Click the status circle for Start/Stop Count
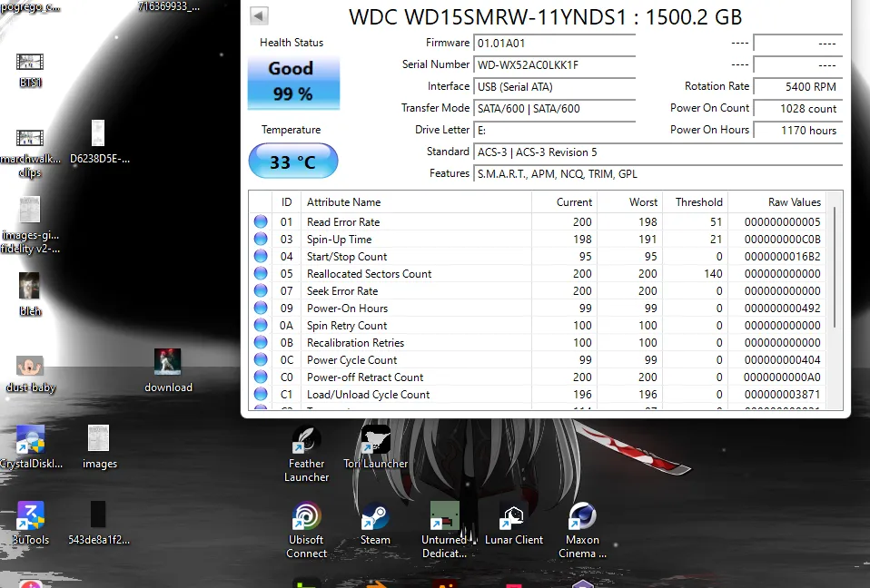The image size is (870, 588). [x=261, y=256]
